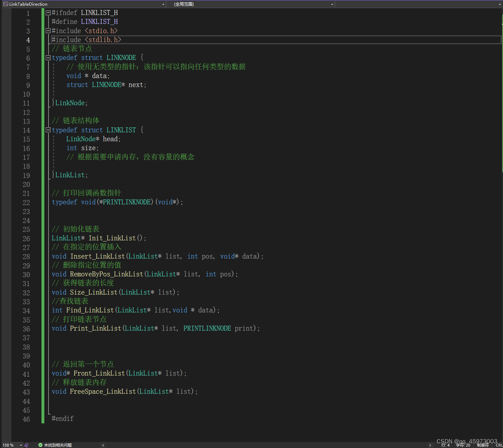Click the horizontal scrollbar right arrow
The height and width of the screenshot is (448, 503).
[430, 445]
